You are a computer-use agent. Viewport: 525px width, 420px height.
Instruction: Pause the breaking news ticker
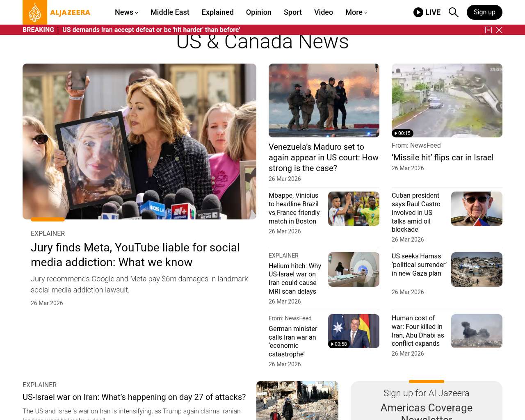[488, 30]
